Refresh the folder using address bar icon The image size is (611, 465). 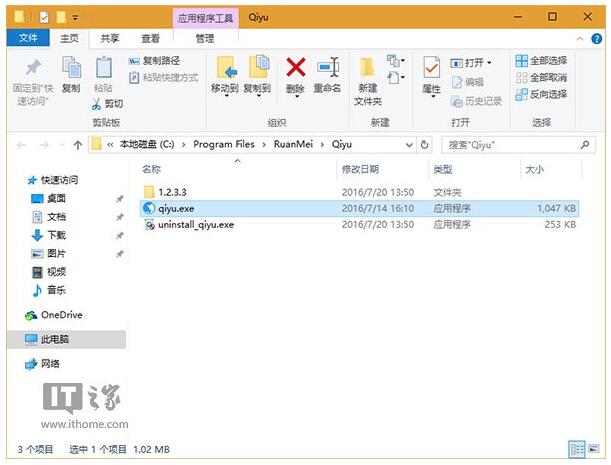coord(425,144)
